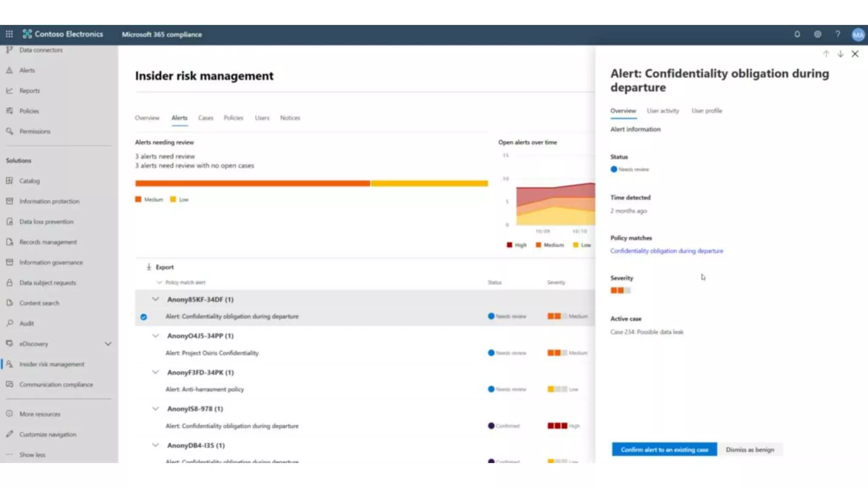Image resolution: width=868 pixels, height=488 pixels.
Task: Click the notifications bell icon
Action: coord(797,34)
